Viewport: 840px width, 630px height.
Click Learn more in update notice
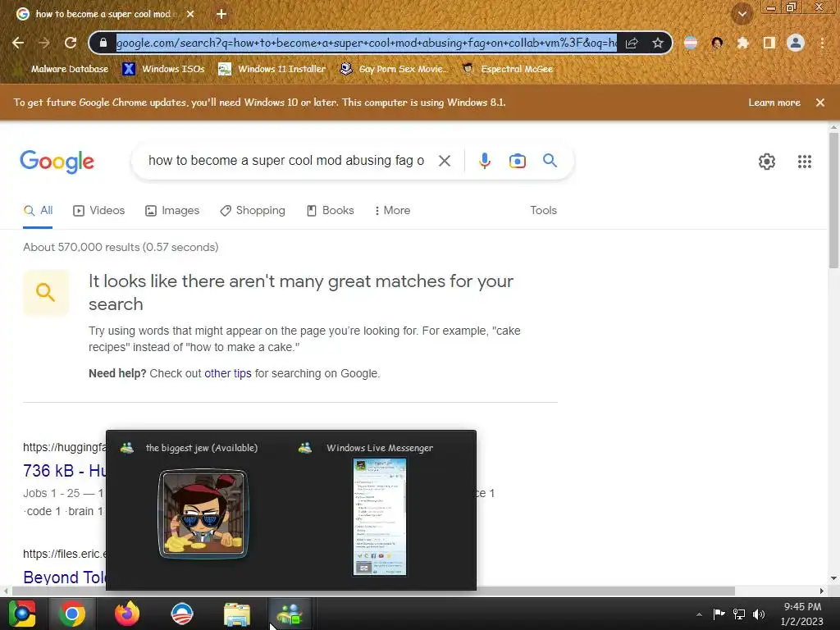[x=774, y=103]
